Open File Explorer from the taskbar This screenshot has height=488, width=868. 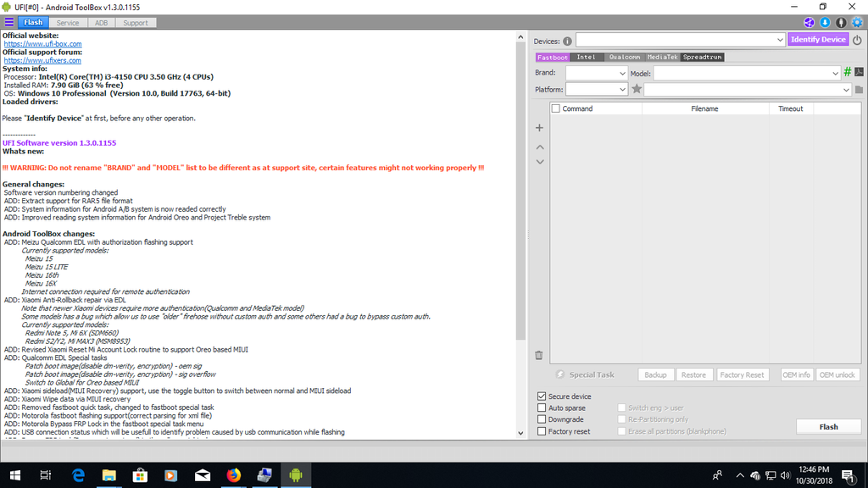(109, 475)
